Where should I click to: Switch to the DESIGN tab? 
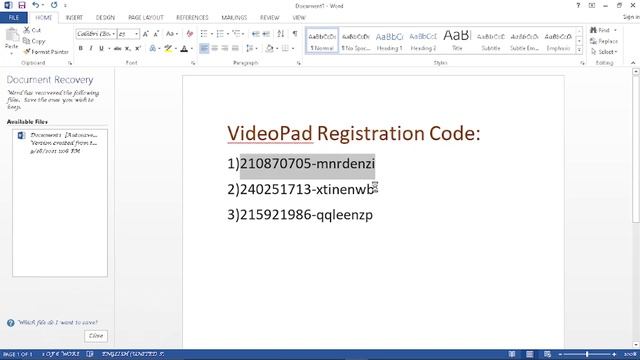pos(105,18)
